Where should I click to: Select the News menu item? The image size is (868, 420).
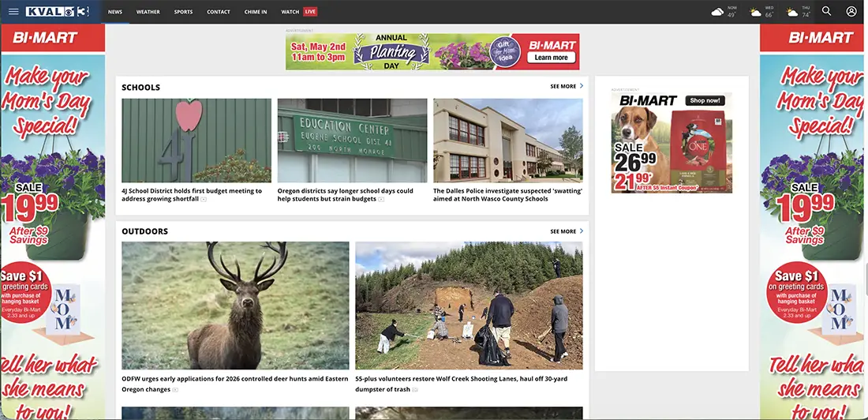(x=115, y=12)
